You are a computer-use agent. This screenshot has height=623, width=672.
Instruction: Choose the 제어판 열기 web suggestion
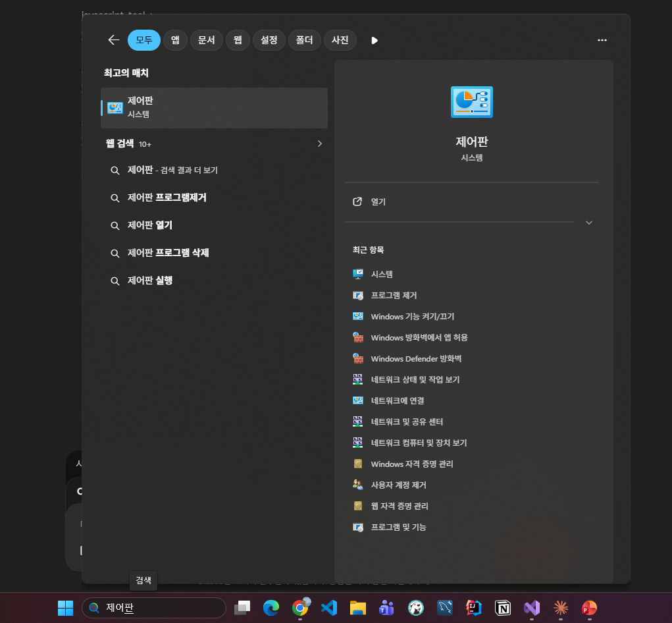(x=214, y=225)
